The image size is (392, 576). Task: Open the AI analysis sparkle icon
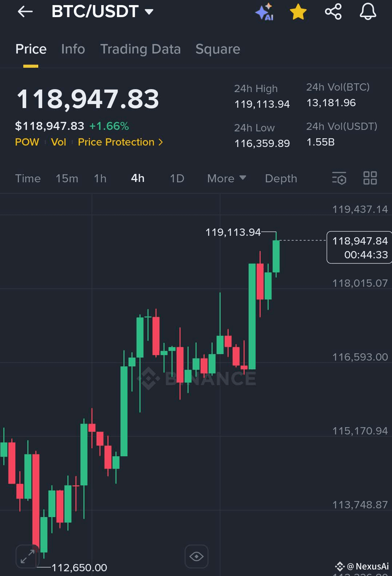[x=265, y=12]
